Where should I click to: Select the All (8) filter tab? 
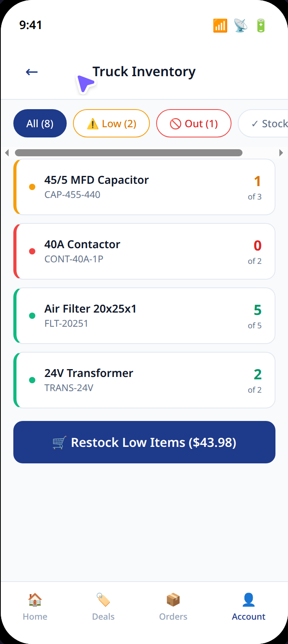pyautogui.click(x=40, y=123)
